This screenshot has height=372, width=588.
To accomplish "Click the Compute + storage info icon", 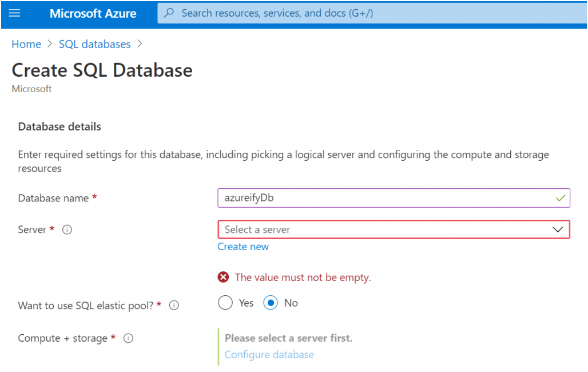I will (128, 338).
